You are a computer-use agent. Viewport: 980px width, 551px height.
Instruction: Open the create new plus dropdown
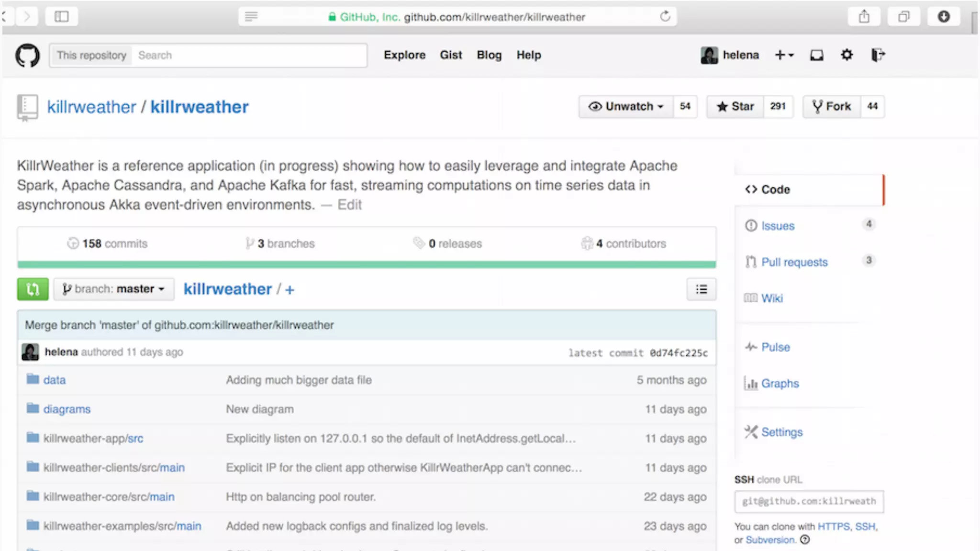[784, 55]
